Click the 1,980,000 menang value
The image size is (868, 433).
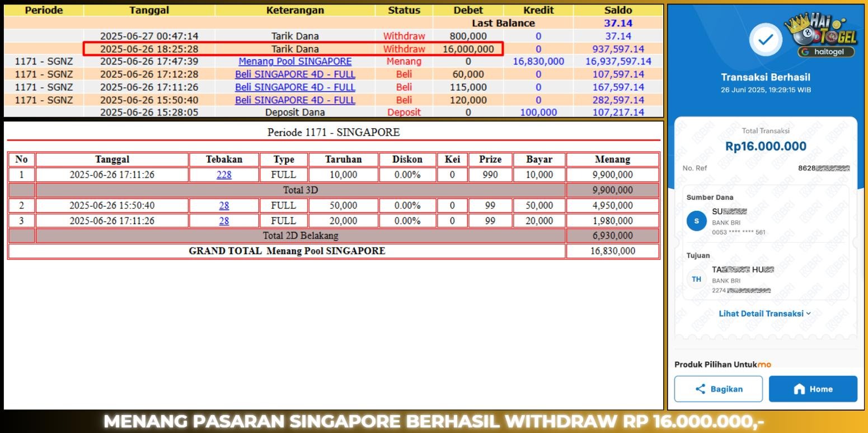click(x=612, y=221)
